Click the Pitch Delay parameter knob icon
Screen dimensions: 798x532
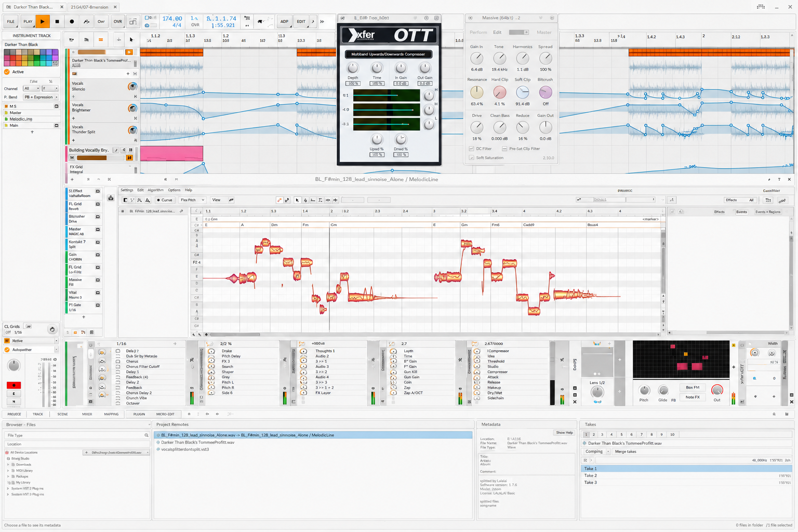(x=211, y=356)
